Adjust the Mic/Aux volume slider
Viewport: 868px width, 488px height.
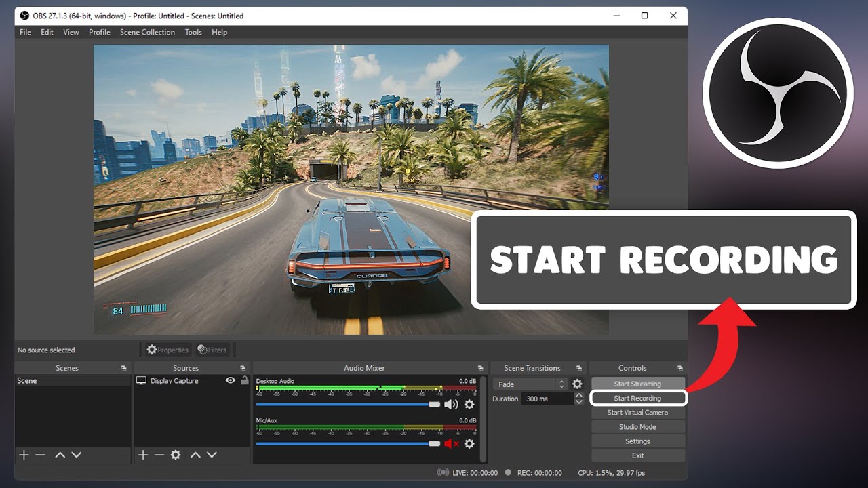tap(349, 444)
